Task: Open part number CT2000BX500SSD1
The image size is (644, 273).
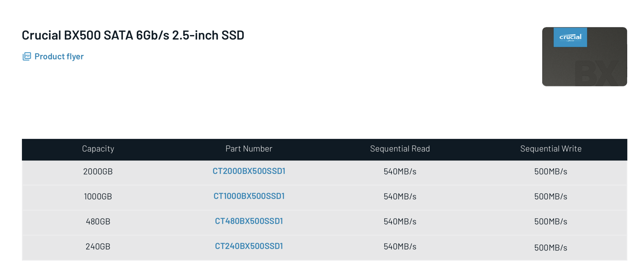Action: pyautogui.click(x=249, y=171)
